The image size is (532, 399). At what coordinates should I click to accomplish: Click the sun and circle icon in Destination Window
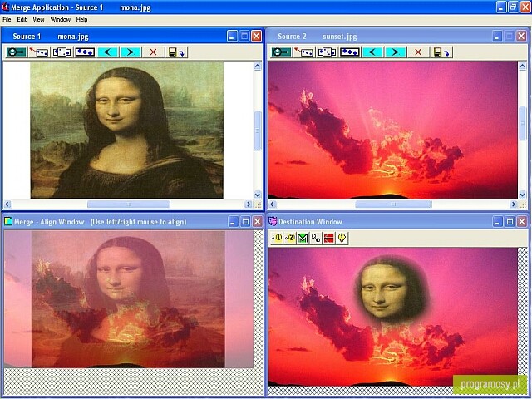tap(316, 238)
